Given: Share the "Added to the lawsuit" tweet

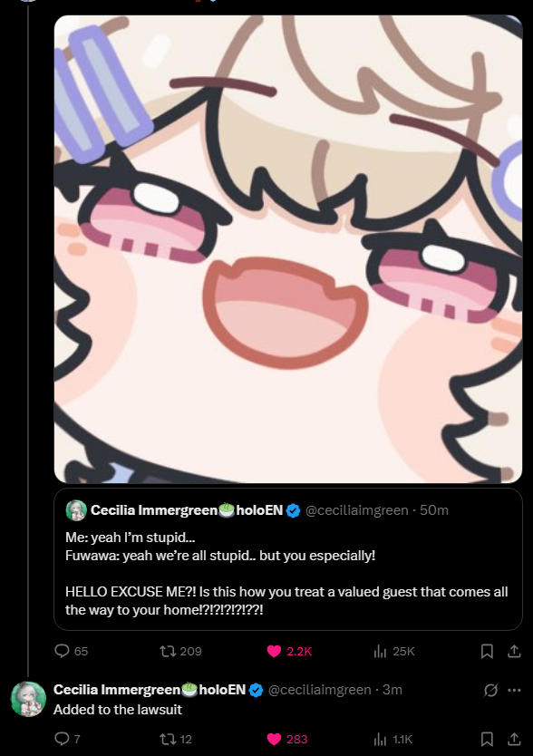Looking at the screenshot, I should 514,739.
